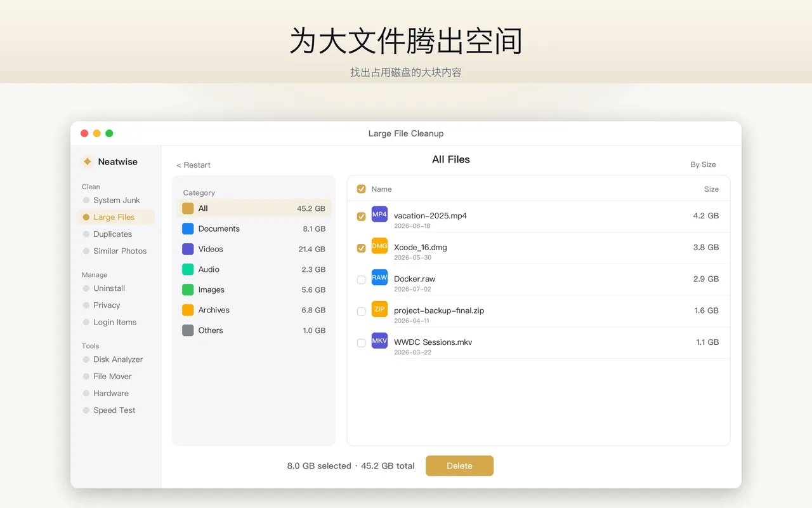Click the Archives category orange icon
This screenshot has width=812, height=508.
[188, 310]
